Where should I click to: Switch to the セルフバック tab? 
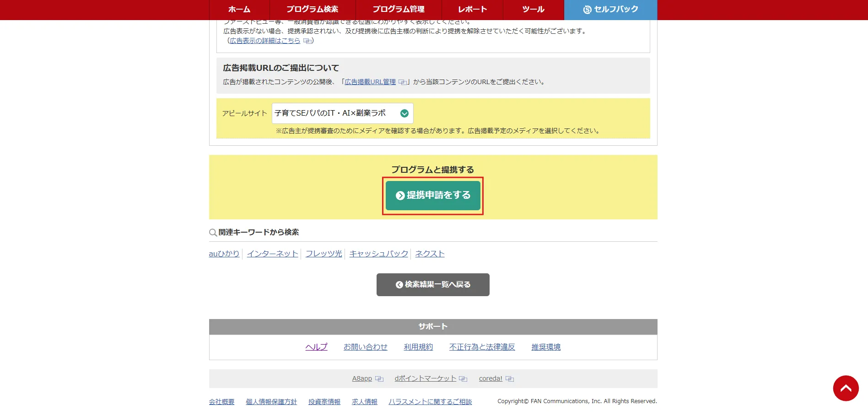pyautogui.click(x=610, y=10)
